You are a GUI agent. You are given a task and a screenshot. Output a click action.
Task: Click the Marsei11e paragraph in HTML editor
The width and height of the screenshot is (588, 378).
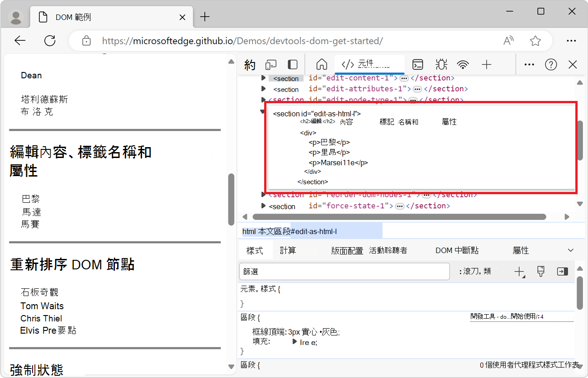(338, 163)
